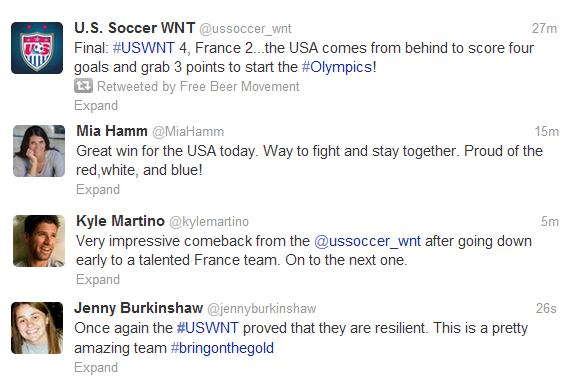
Task: Click the @kylemartino handle
Action: click(209, 222)
